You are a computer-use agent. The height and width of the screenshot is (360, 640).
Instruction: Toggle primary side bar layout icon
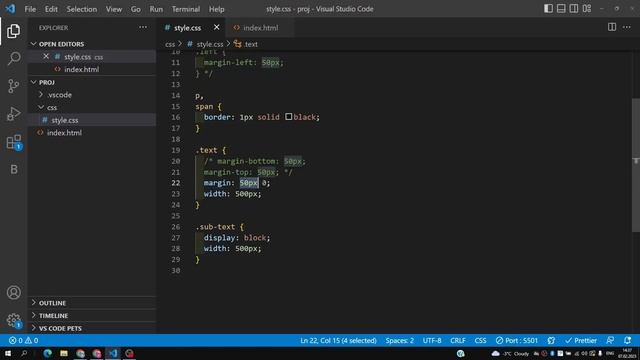tap(548, 9)
